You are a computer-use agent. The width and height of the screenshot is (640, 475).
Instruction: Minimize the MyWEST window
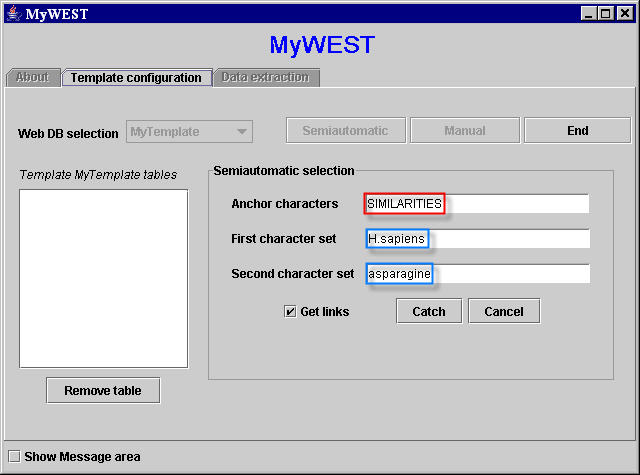pyautogui.click(x=588, y=14)
